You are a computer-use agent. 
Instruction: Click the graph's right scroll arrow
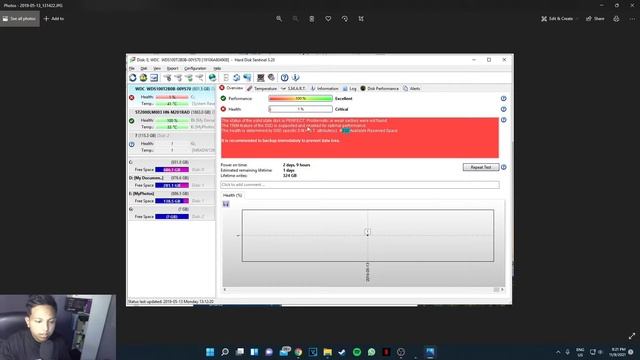[502, 290]
